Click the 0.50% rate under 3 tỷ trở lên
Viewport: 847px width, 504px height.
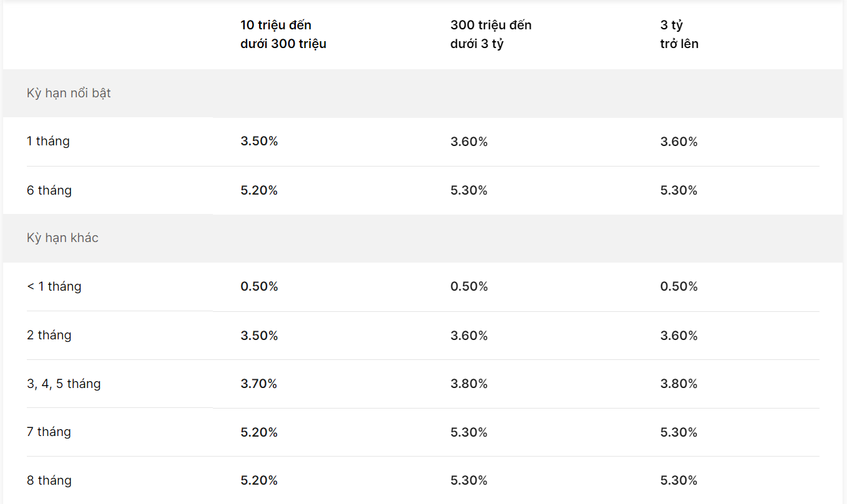coord(679,286)
